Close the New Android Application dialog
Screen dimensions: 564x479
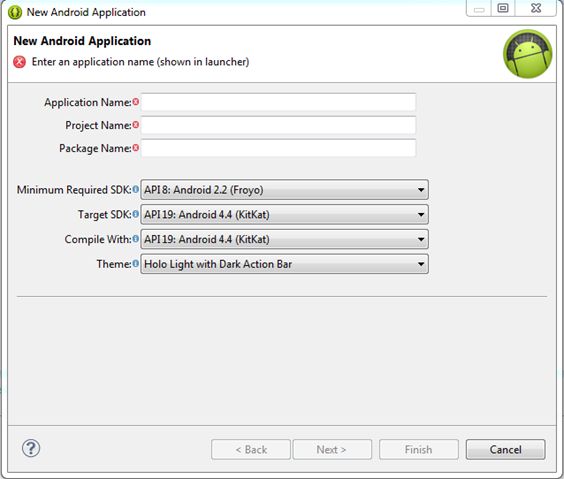tap(536, 8)
